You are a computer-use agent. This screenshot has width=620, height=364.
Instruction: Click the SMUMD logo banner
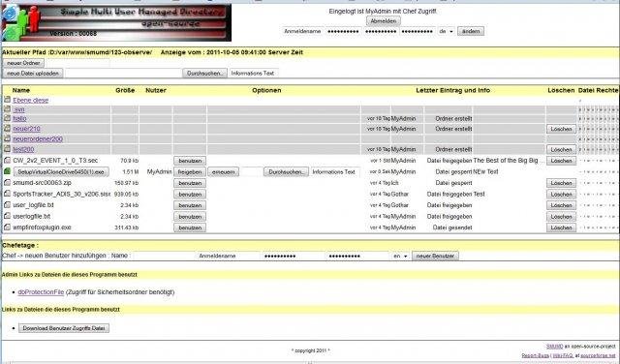pyautogui.click(x=116, y=22)
